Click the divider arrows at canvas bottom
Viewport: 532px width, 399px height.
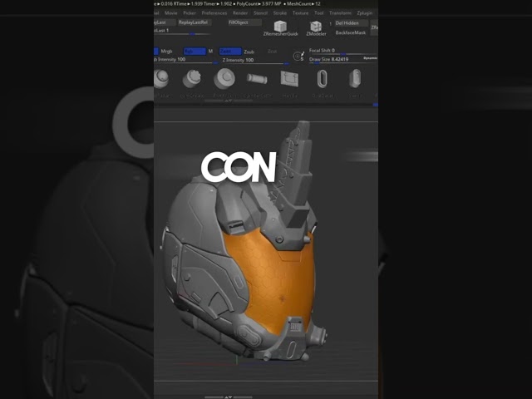click(x=229, y=397)
